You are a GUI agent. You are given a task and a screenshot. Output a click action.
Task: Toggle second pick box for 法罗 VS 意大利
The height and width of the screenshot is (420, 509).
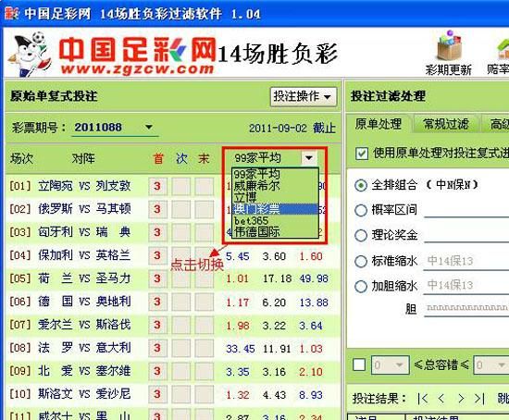180,348
